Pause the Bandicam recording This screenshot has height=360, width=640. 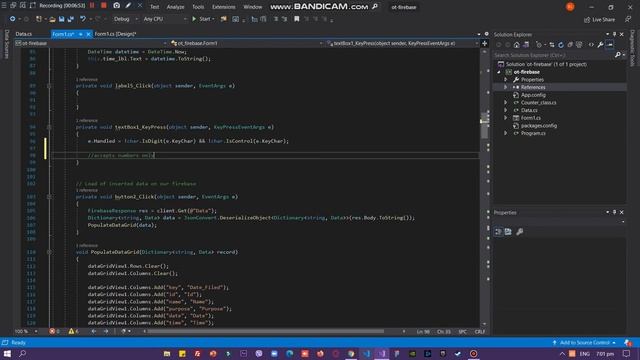(92, 6)
